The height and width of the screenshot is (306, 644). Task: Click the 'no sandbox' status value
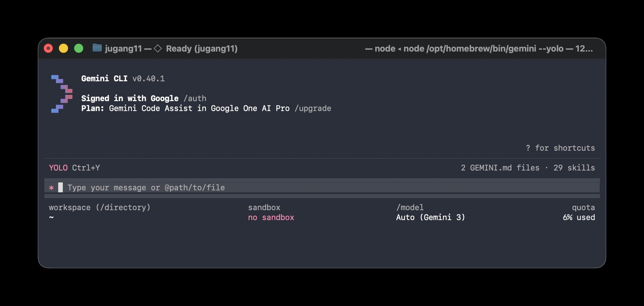271,217
